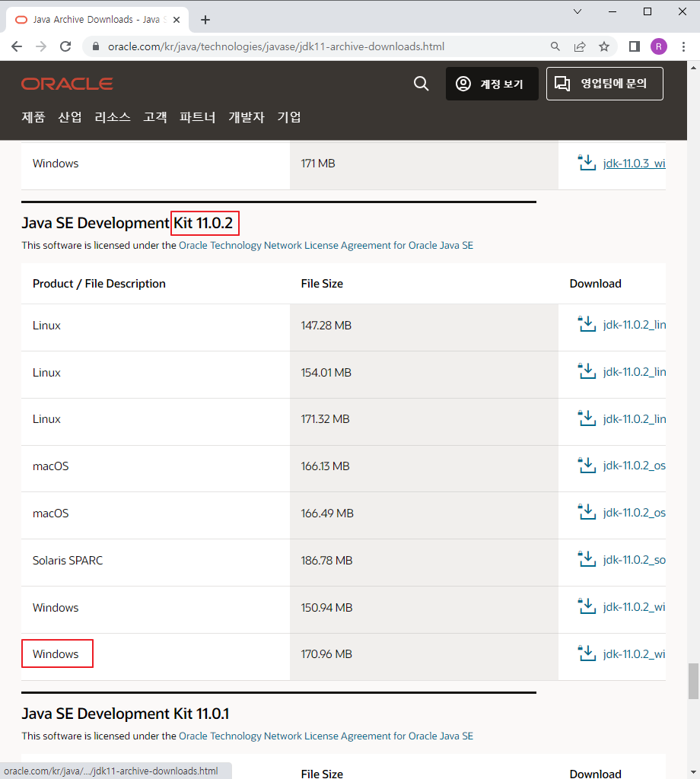Click download icon in 150.94 MB Windows row

(x=587, y=606)
